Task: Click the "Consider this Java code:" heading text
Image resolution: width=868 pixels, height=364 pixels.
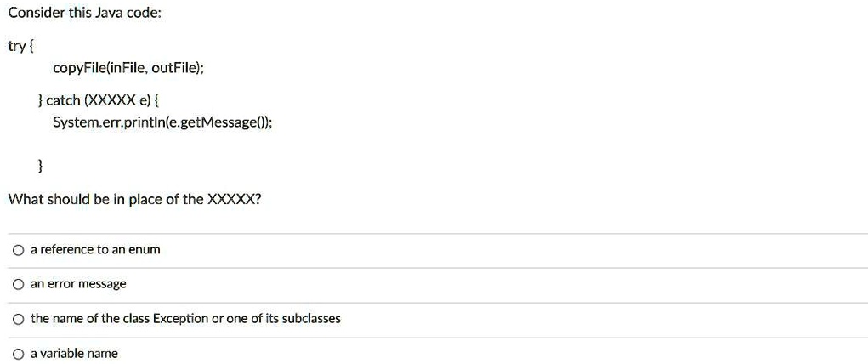Action: click(x=85, y=14)
